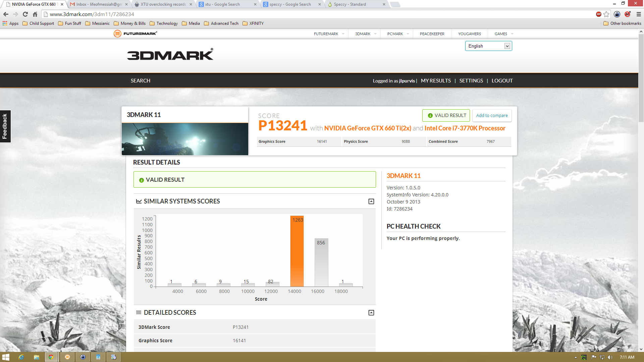The image size is (644, 362).
Task: Click the username jlpurvis text
Action: 407,81
